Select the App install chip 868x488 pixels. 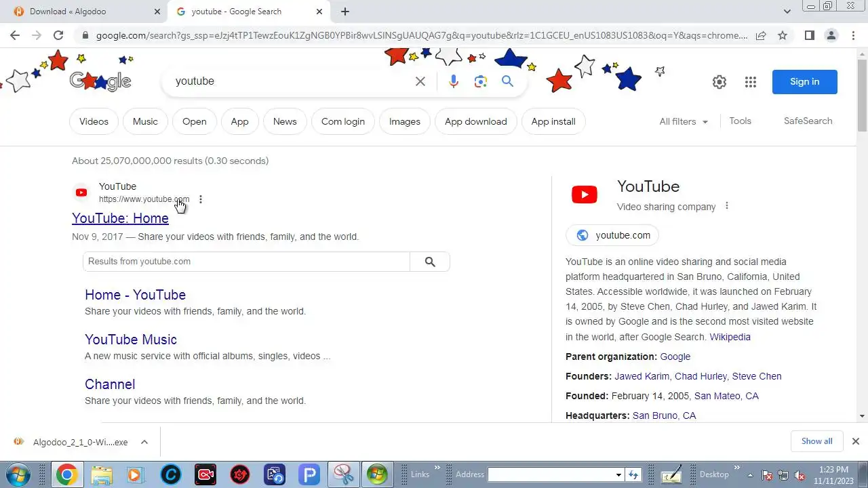[x=553, y=121]
